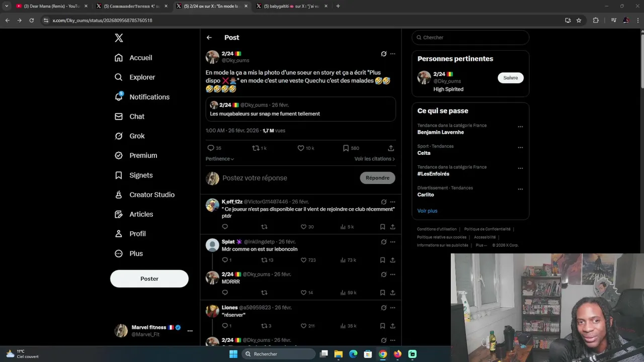This screenshot has width=644, height=362.
Task: Like the main post with 10 k likes
Action: [x=301, y=148]
